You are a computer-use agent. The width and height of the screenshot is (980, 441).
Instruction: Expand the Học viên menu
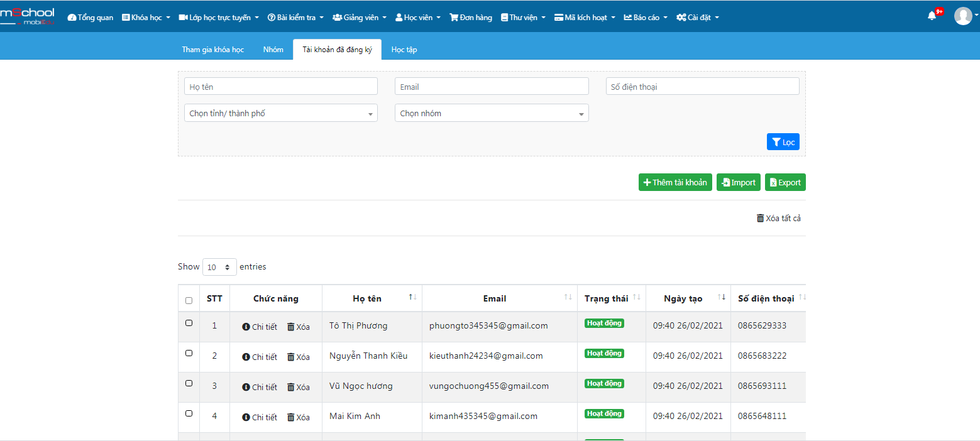point(418,18)
